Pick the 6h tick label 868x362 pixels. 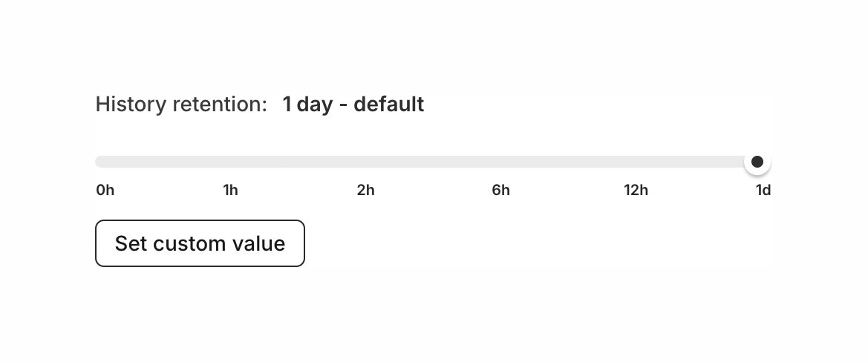coord(501,191)
